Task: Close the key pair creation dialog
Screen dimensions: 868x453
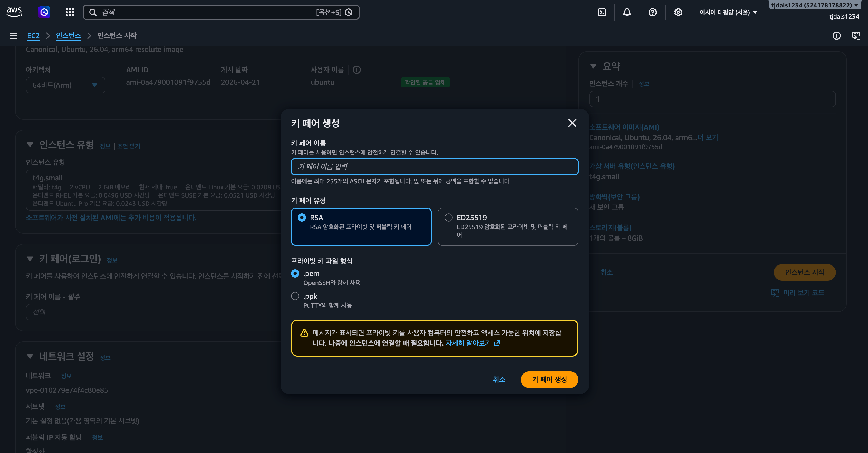Action: [572, 123]
